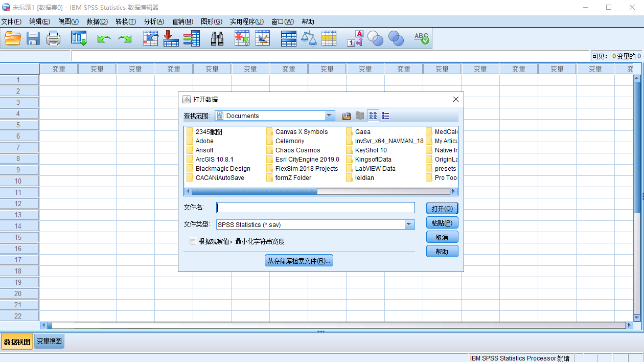Go up one folder level in dialog
Image resolution: width=644 pixels, height=362 pixels.
(x=347, y=116)
